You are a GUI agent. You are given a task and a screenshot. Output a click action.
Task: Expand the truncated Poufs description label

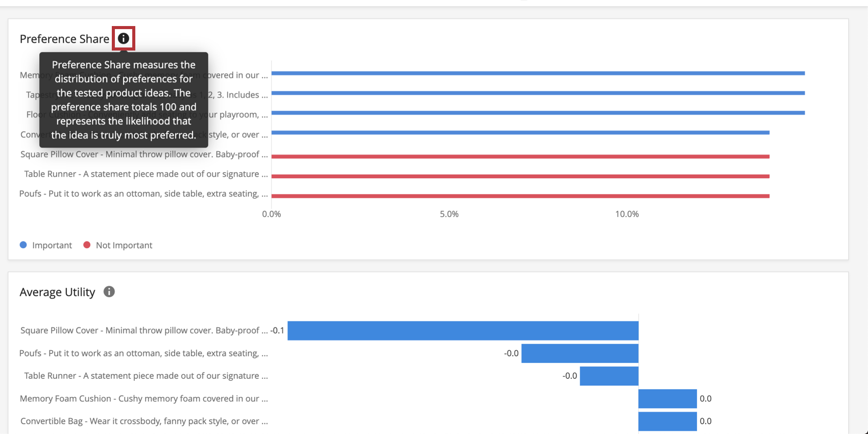[x=143, y=194]
